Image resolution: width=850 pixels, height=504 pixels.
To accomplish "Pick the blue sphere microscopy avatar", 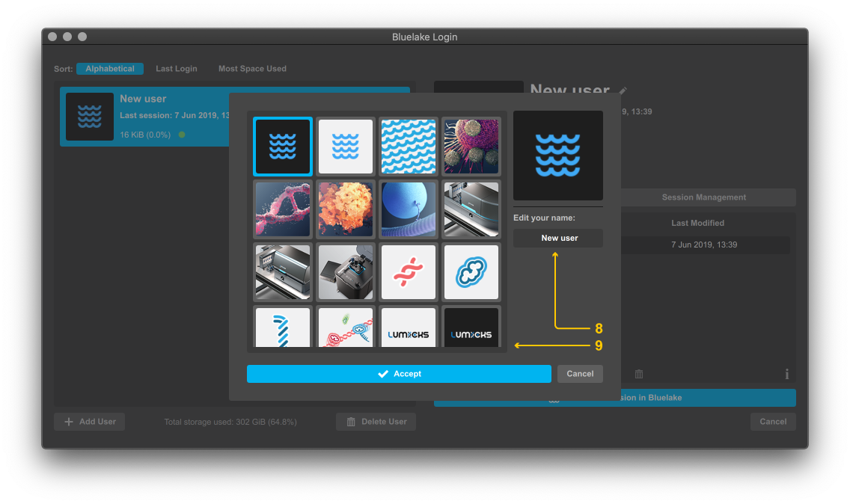I will click(408, 209).
